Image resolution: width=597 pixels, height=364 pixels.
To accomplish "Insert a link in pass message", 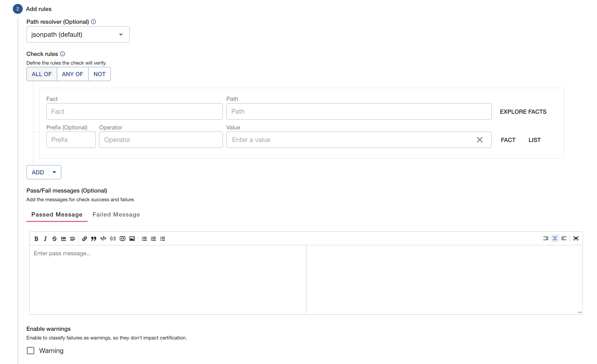I will 84,239.
